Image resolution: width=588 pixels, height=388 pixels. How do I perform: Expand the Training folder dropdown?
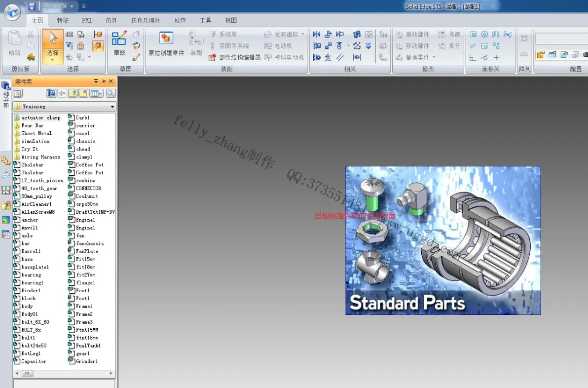pyautogui.click(x=112, y=107)
